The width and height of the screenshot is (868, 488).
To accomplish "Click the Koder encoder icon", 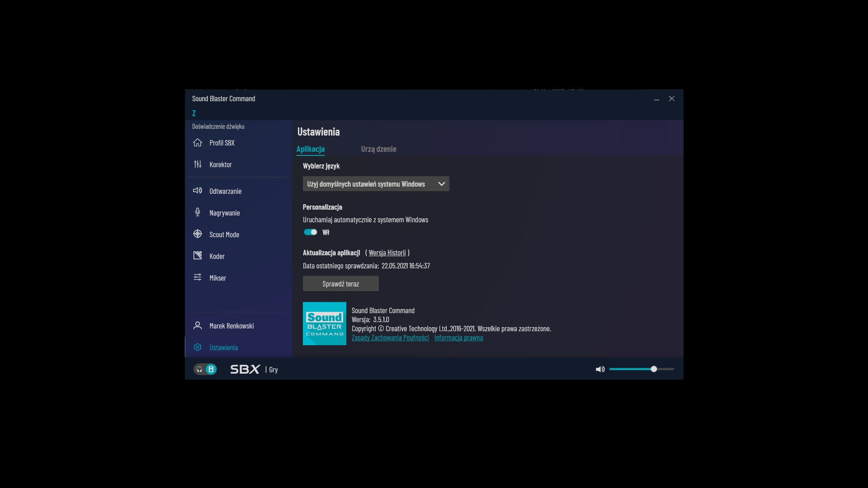I will [198, 256].
